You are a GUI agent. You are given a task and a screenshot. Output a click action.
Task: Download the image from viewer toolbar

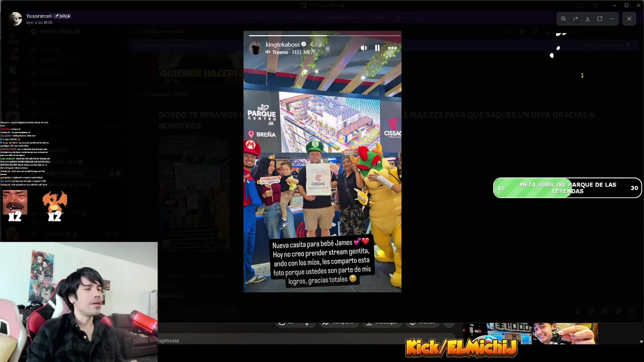(x=588, y=19)
